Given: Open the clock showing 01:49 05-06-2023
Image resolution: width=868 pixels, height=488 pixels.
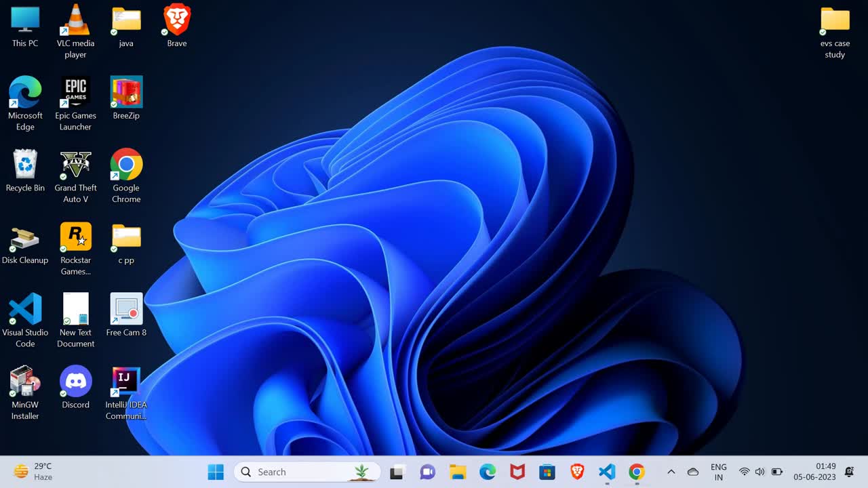Looking at the screenshot, I should pos(816,472).
